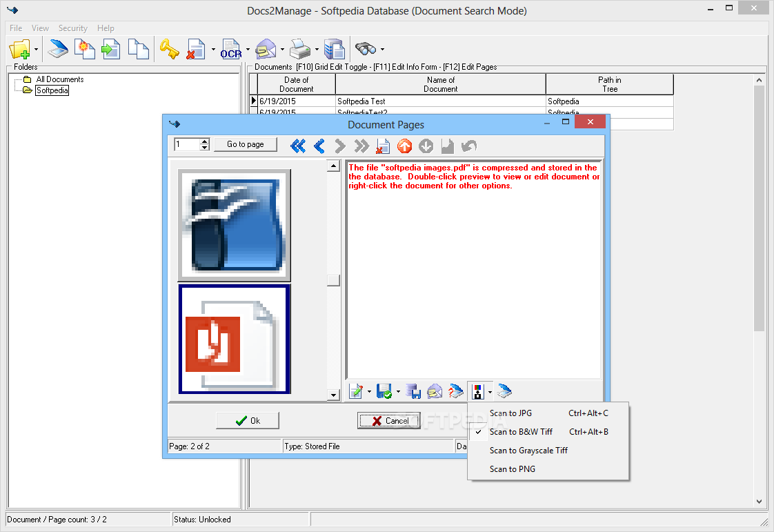
Task: Click the new folder icon with green plus
Action: tap(19, 50)
